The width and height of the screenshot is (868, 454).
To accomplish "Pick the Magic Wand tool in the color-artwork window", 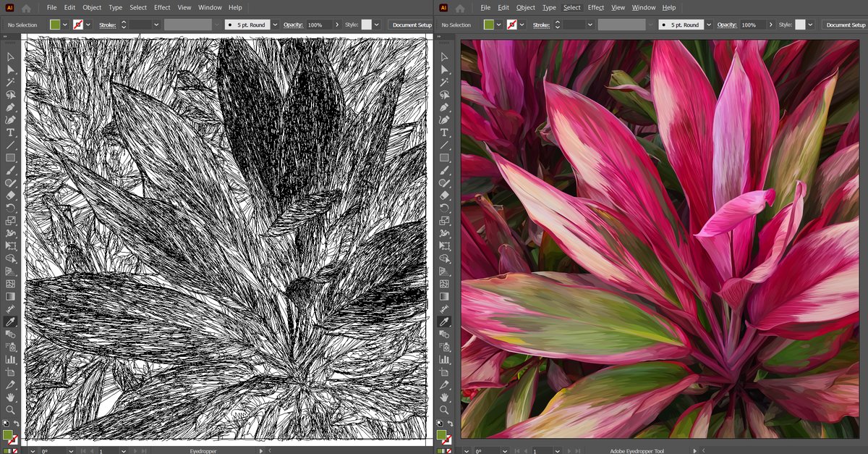I will pos(444,82).
